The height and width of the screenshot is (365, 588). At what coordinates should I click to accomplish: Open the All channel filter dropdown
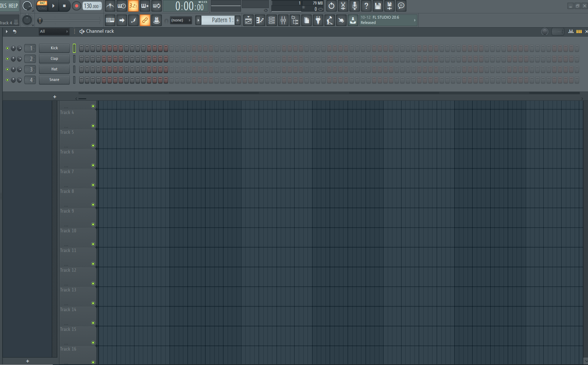54,32
